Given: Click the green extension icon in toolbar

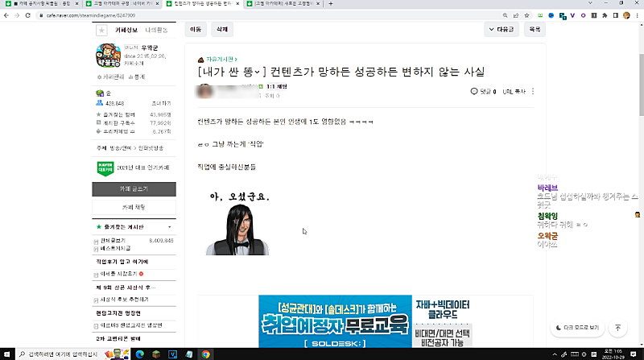Looking at the screenshot, I should coord(540,15).
